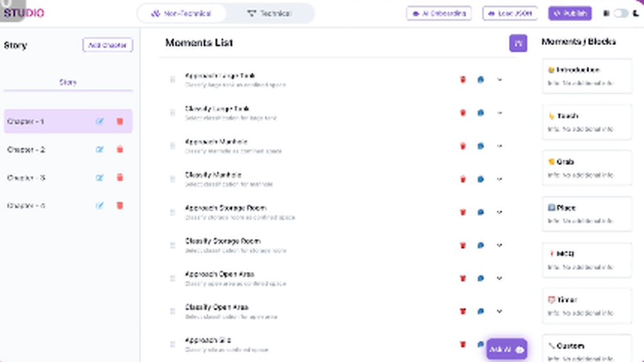
Task: Delete the Classify Storage Room moment
Action: click(462, 245)
